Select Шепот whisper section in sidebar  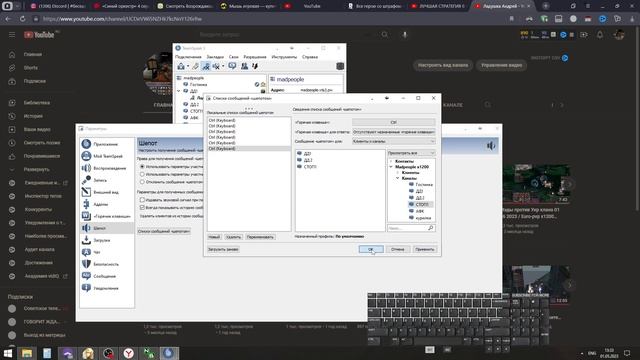click(x=107, y=228)
